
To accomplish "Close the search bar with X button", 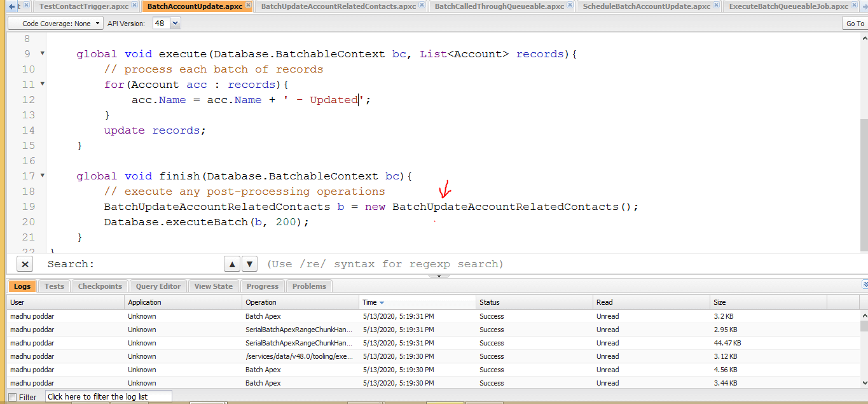I will click(24, 264).
